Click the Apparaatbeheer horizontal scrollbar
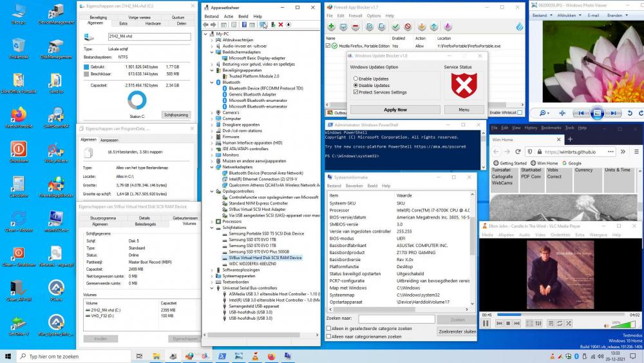The height and width of the screenshot is (363, 644). 261,335
